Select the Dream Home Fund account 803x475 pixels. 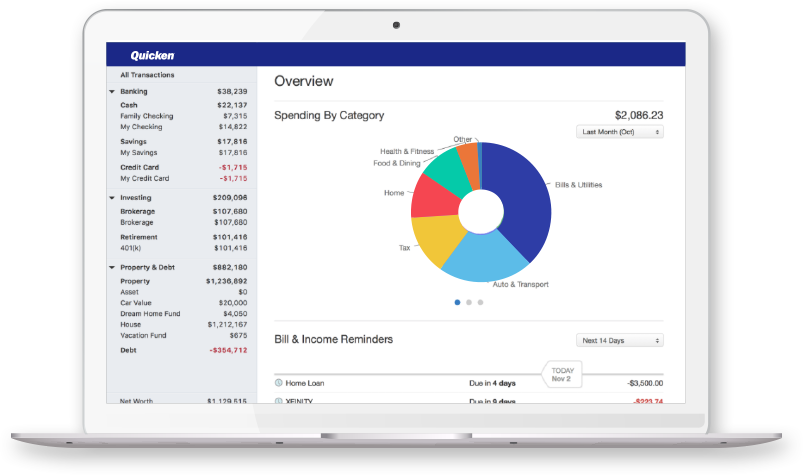[183, 313]
